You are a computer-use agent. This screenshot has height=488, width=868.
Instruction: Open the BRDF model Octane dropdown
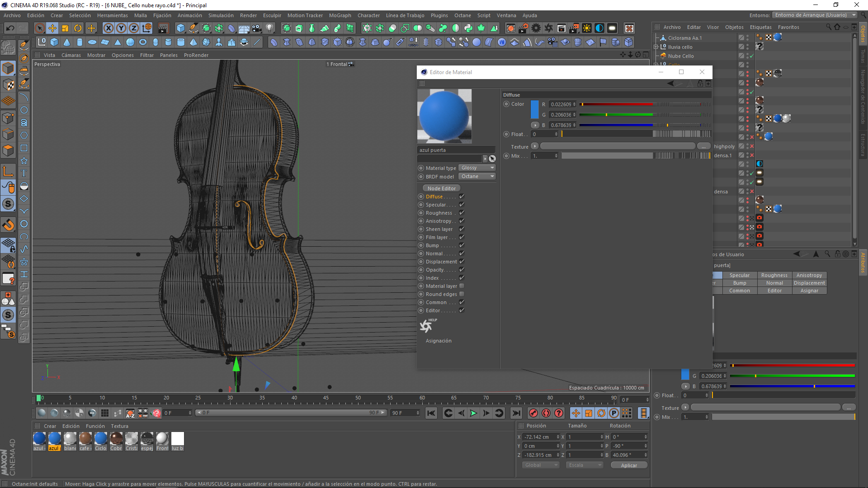tap(477, 176)
